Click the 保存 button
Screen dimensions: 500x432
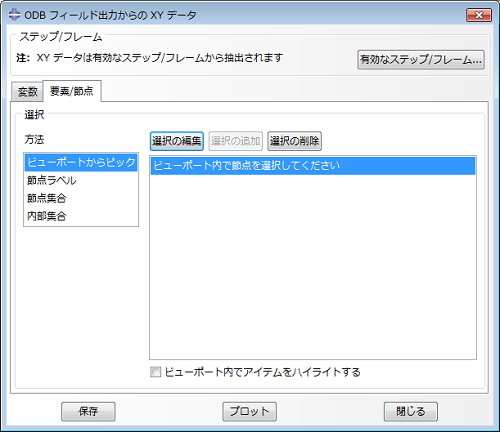(88, 412)
